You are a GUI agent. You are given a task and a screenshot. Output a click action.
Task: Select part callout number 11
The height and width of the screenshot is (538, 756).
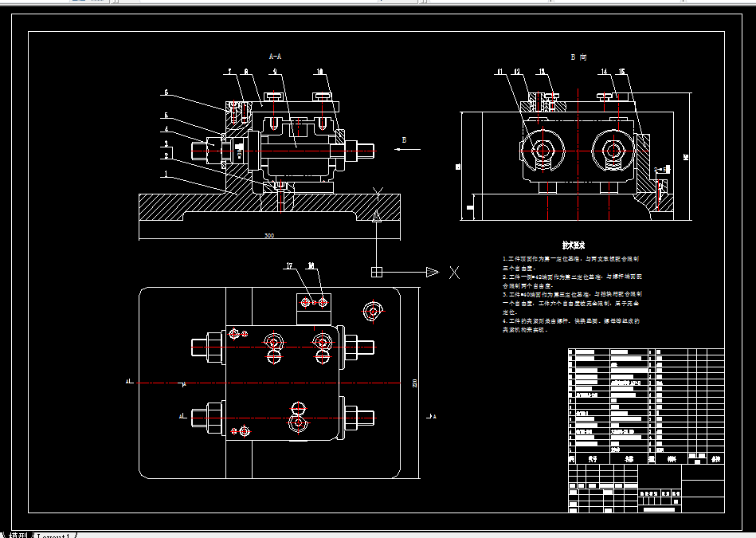500,72
